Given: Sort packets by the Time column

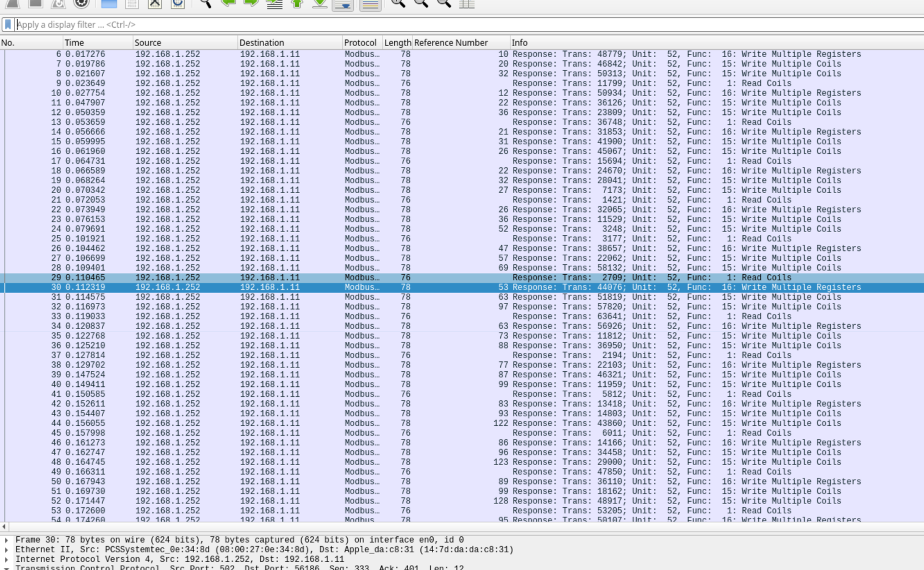Looking at the screenshot, I should pyautogui.click(x=97, y=43).
